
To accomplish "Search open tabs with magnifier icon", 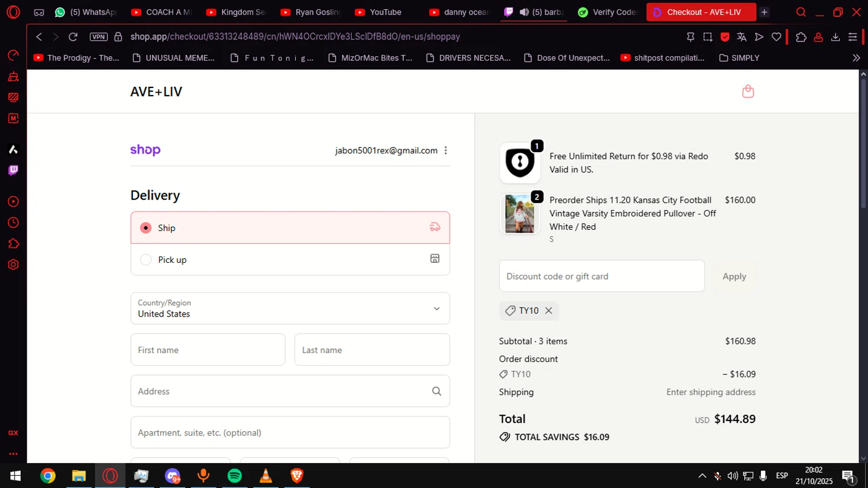I will click(801, 12).
